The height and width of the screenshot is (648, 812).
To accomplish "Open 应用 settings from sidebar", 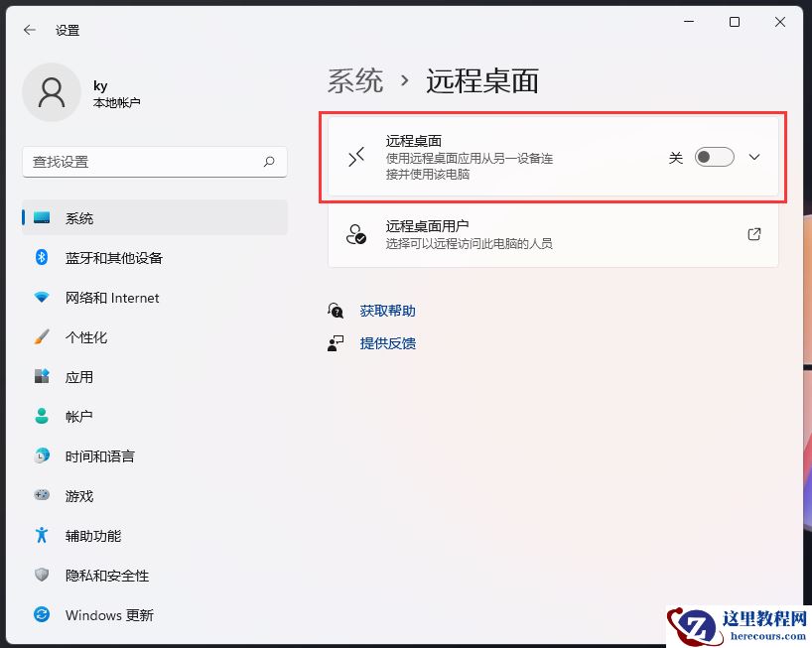I will click(80, 377).
